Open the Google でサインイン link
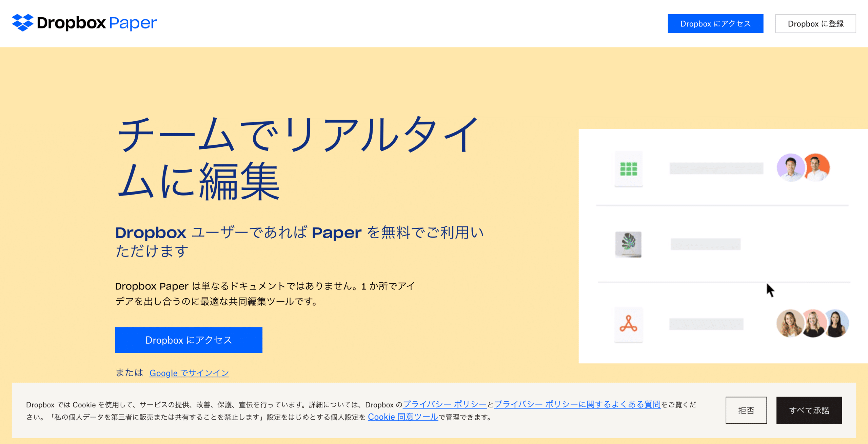The width and height of the screenshot is (868, 444). pyautogui.click(x=189, y=373)
